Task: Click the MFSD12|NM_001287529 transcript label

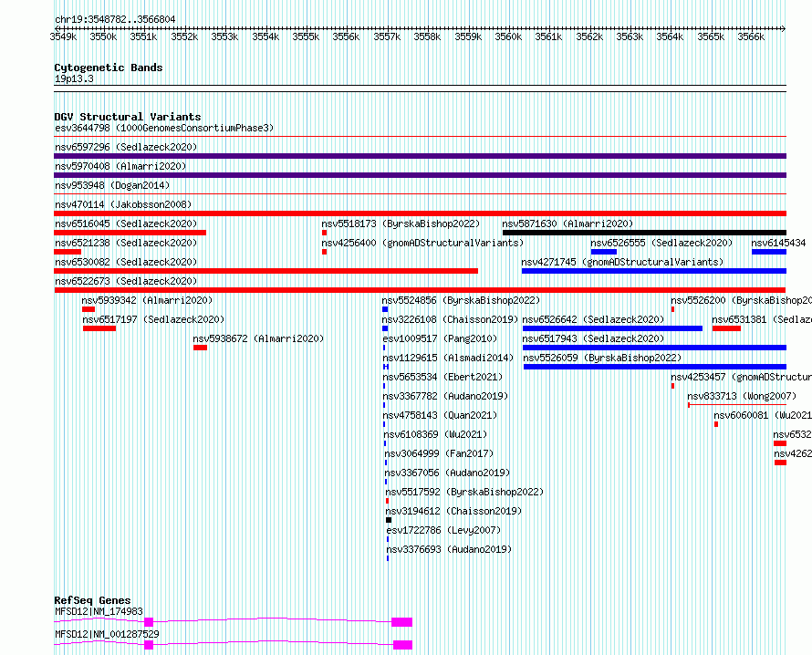Action: pos(107,634)
